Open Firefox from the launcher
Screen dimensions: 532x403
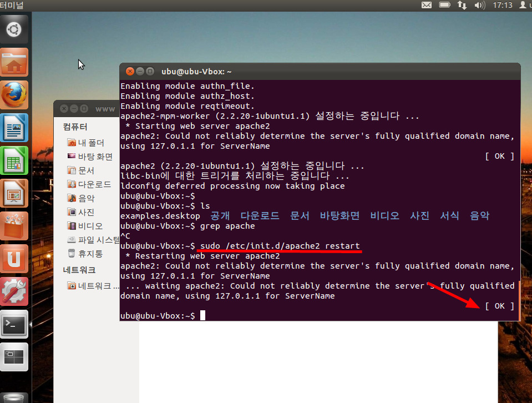coord(14,95)
